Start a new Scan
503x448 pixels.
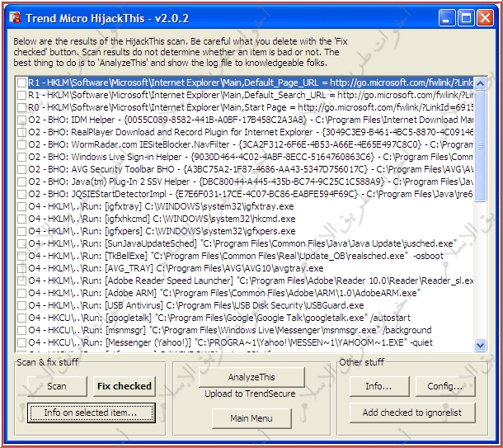tap(57, 386)
